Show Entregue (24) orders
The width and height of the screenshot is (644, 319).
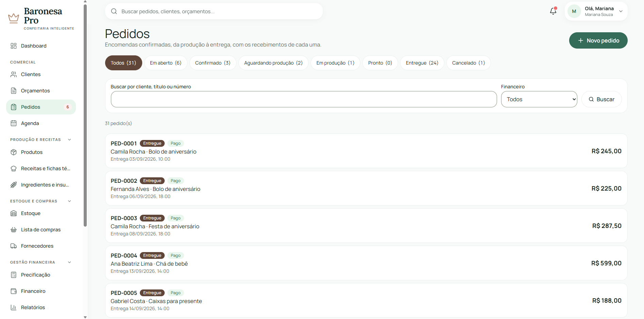(422, 63)
